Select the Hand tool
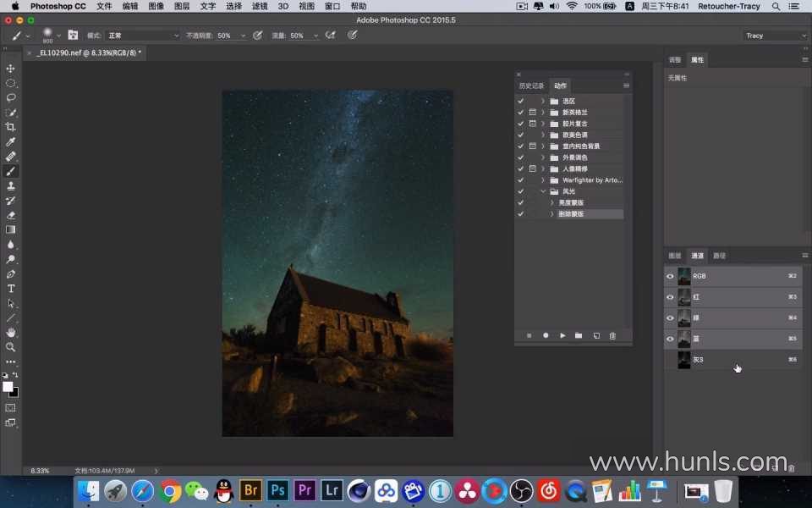 click(x=10, y=332)
